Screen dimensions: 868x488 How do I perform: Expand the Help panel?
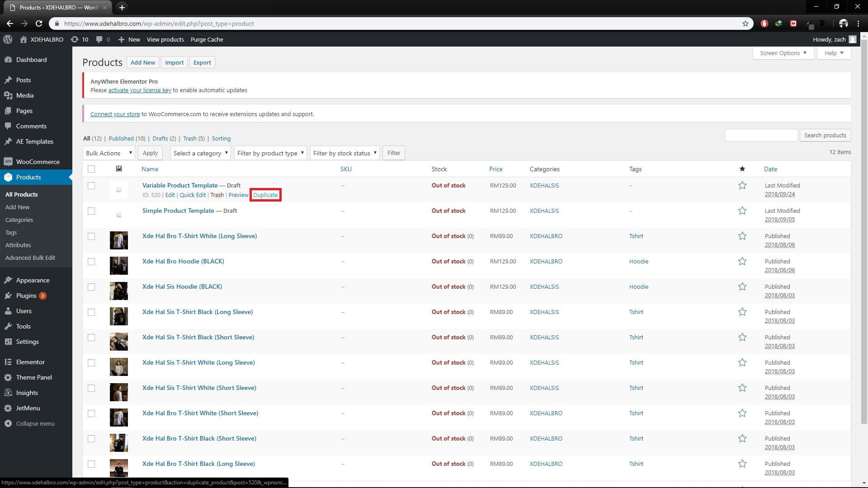(834, 53)
